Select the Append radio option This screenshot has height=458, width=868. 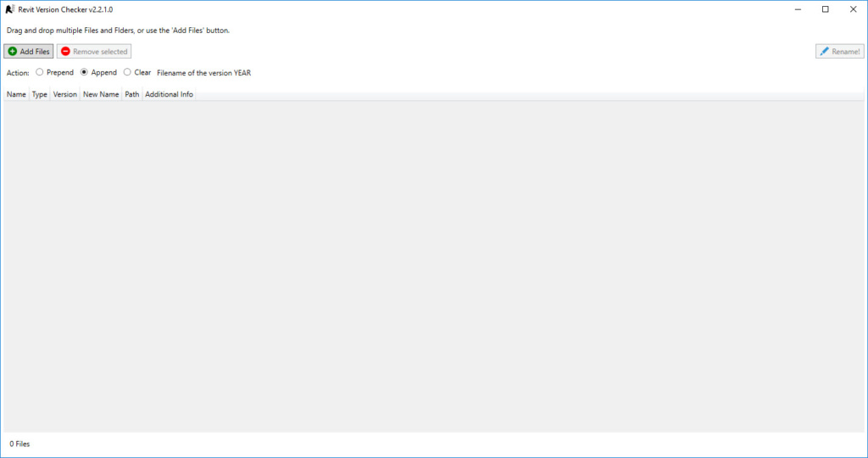tap(98, 73)
